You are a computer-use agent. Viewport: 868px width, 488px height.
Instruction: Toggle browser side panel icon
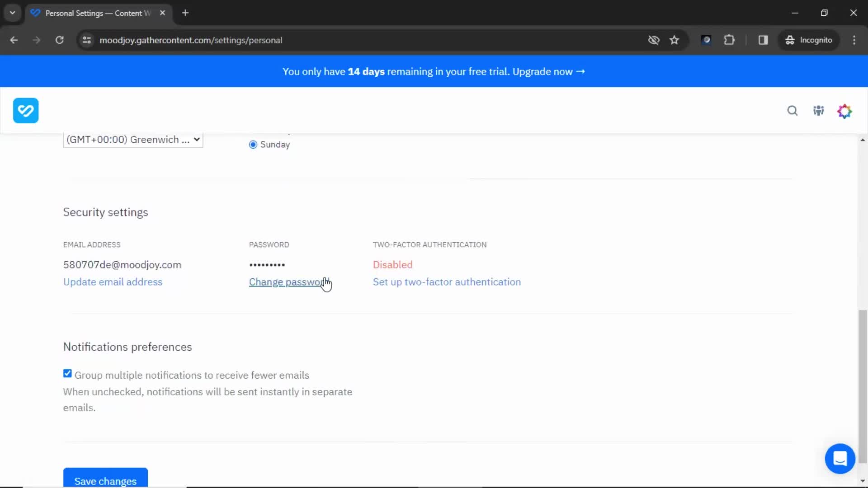pyautogui.click(x=763, y=40)
